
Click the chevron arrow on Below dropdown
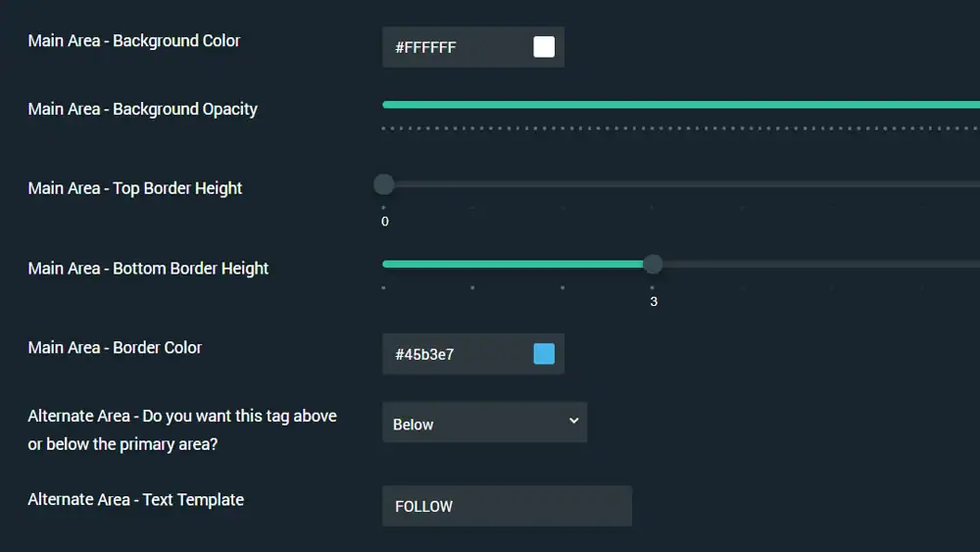(573, 422)
